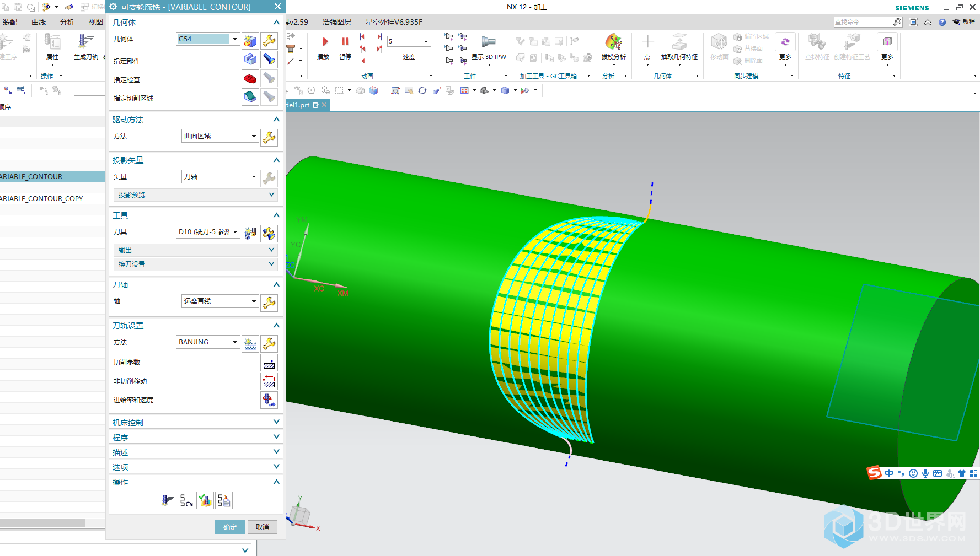980x556 pixels.
Task: Click Show 3D IPW icon
Action: (x=489, y=41)
